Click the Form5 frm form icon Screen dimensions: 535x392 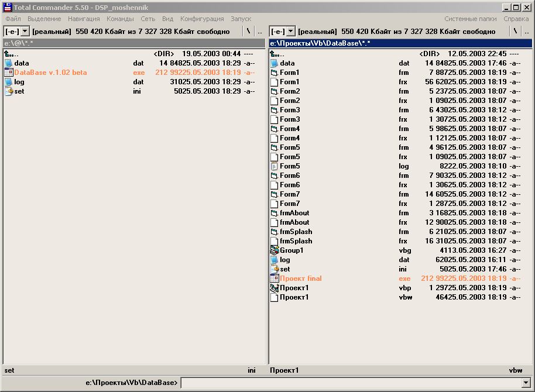(274, 147)
